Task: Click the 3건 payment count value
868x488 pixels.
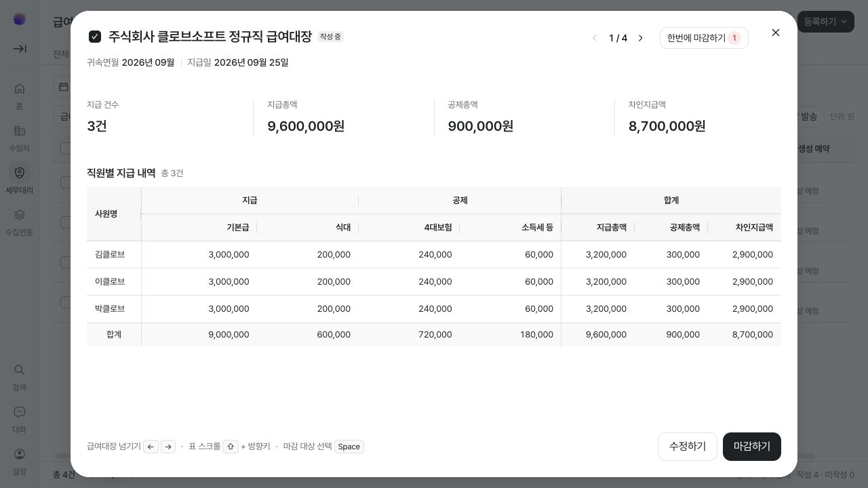Action: pyautogui.click(x=97, y=126)
